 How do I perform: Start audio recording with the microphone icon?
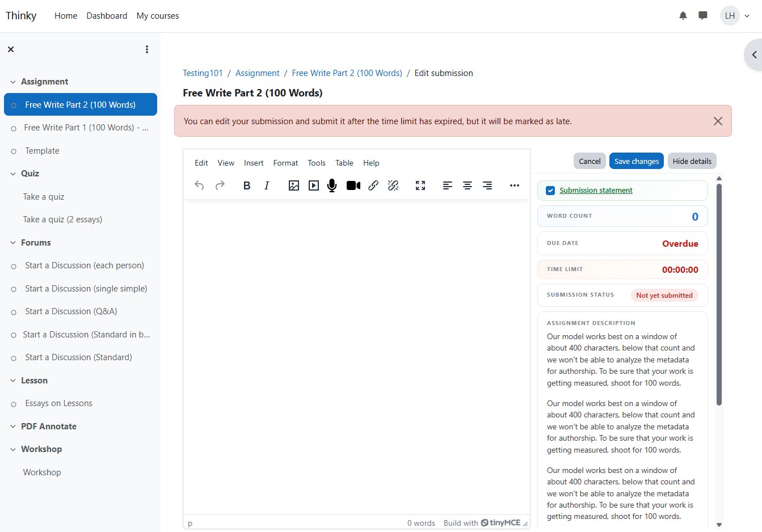[332, 185]
